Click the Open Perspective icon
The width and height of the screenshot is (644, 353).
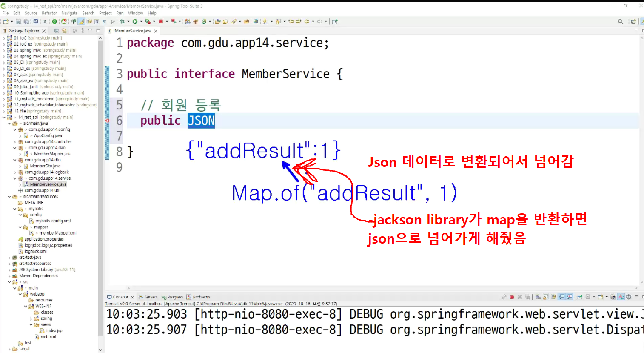(633, 21)
